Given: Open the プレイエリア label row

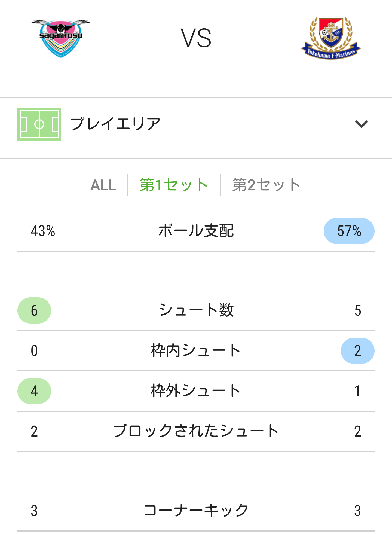Looking at the screenshot, I should pyautogui.click(x=196, y=124).
